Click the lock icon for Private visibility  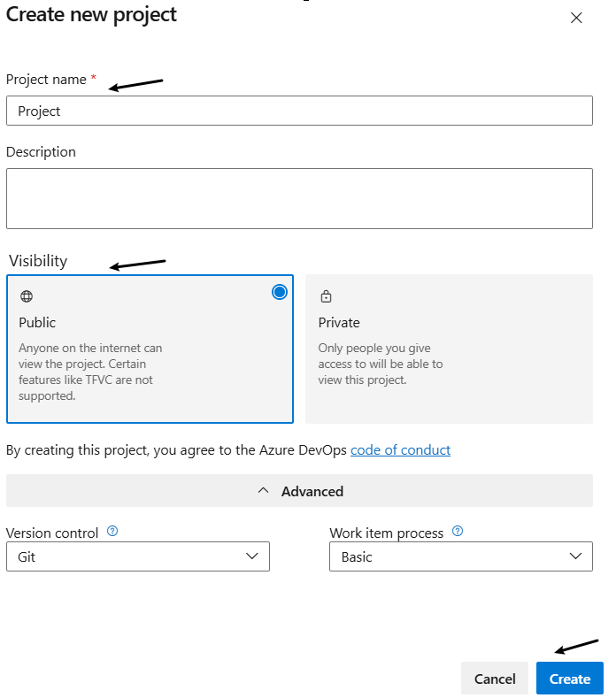326,296
